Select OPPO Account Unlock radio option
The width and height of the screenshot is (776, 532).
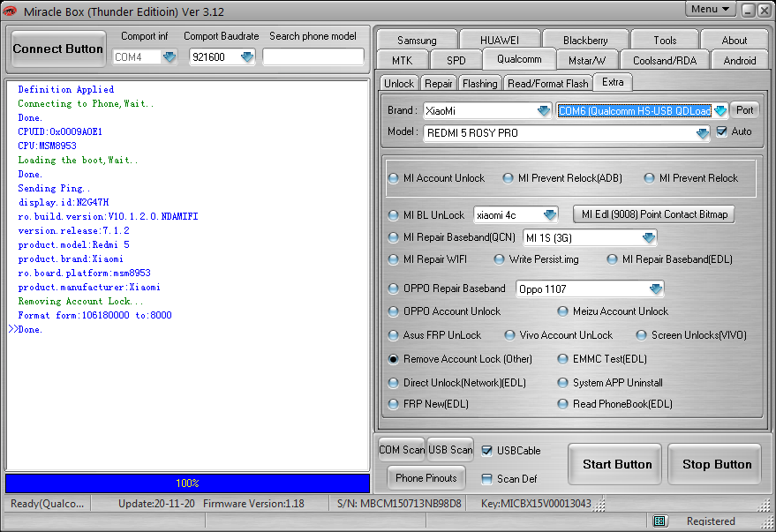[394, 311]
